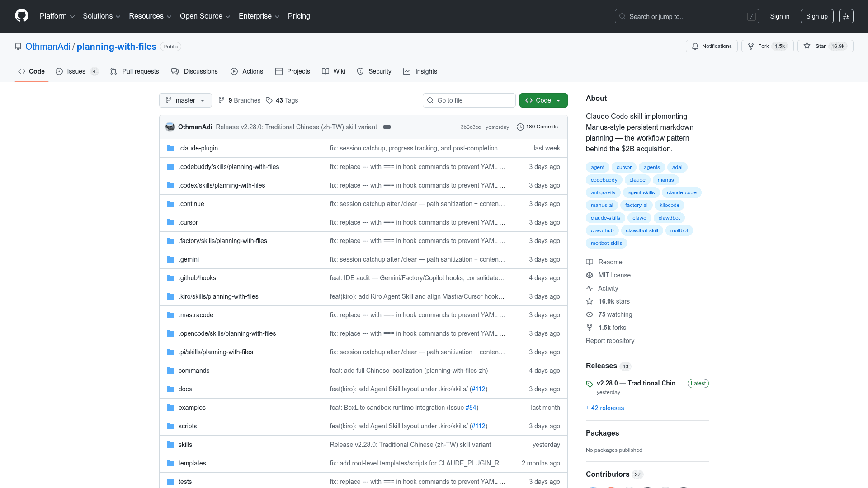Expand the truncated commit message ellipsis
This screenshot has height=488, width=868.
pos(387,127)
